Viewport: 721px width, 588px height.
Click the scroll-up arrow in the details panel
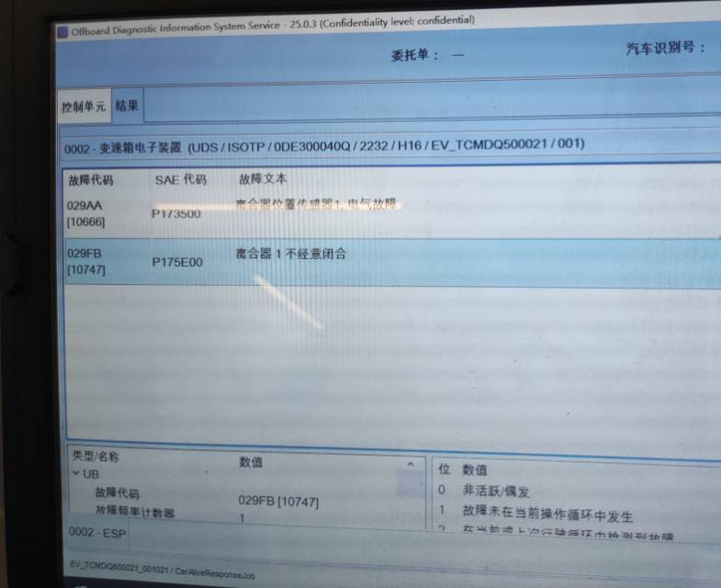click(x=411, y=465)
